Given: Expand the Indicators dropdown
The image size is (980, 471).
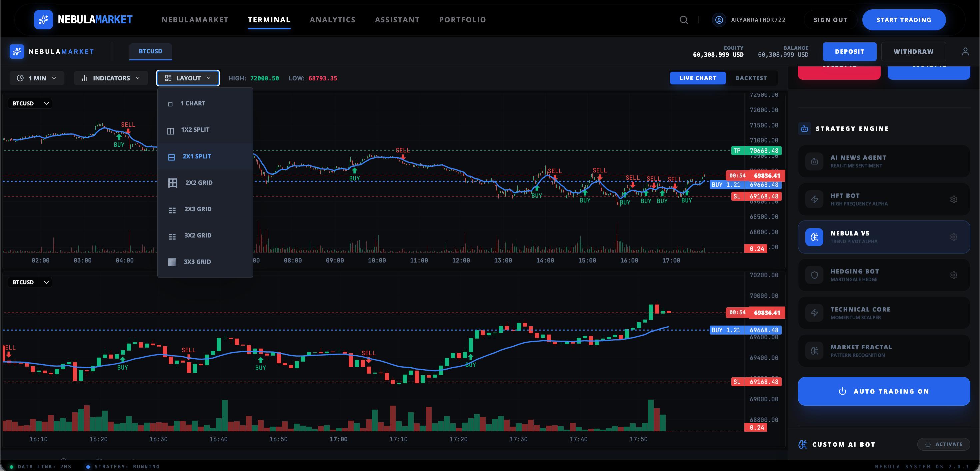Looking at the screenshot, I should (111, 78).
